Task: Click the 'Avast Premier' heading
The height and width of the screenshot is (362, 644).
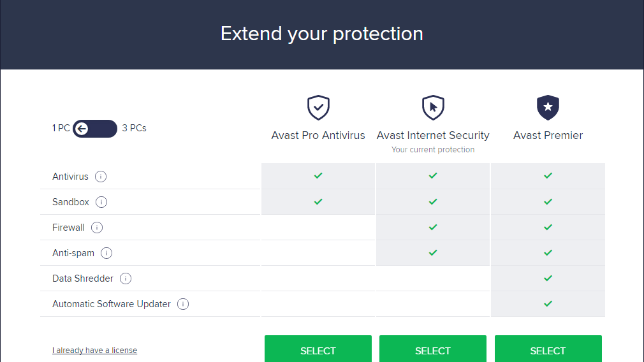Action: coord(548,135)
